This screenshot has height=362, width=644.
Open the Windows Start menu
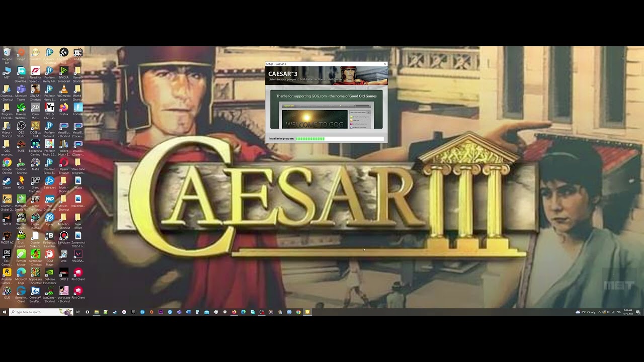click(4, 312)
